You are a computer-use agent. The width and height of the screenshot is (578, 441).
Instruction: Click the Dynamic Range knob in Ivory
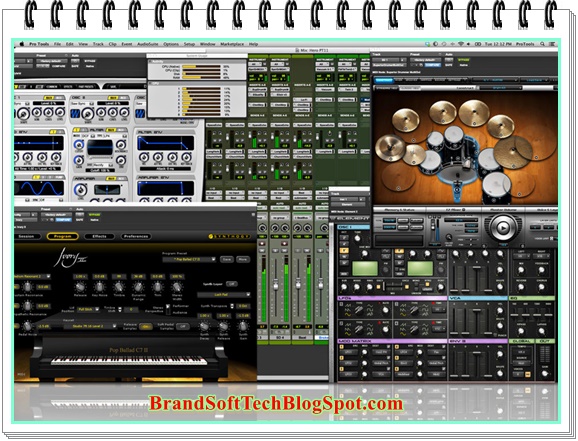(138, 287)
